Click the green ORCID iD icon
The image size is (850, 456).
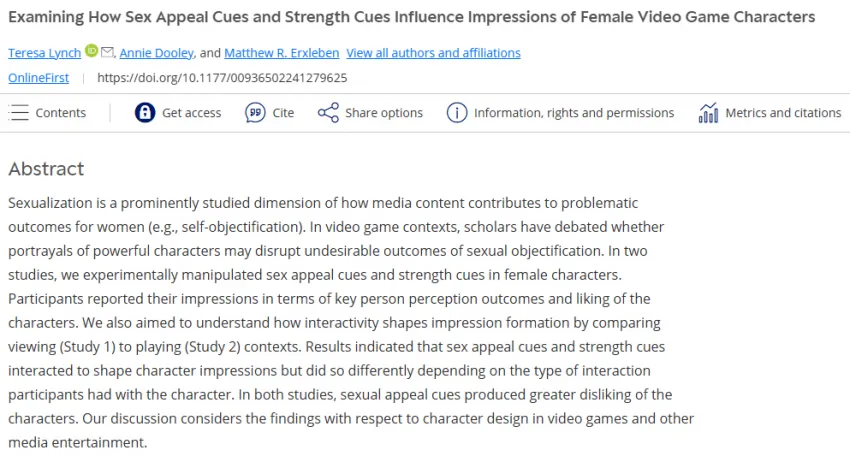point(92,51)
